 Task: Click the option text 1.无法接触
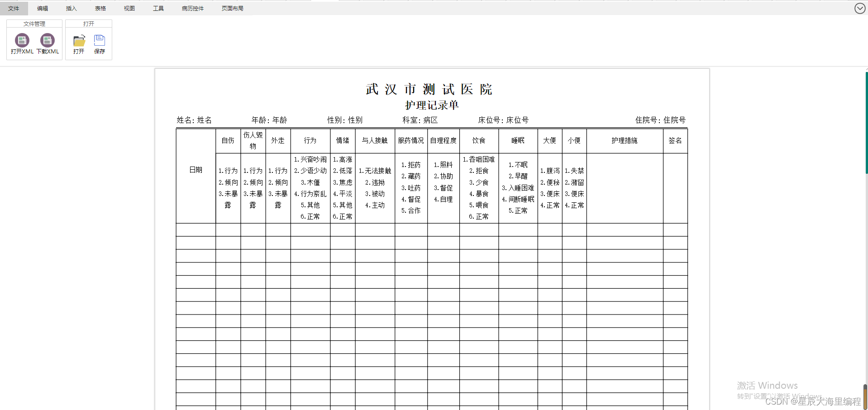pyautogui.click(x=375, y=171)
